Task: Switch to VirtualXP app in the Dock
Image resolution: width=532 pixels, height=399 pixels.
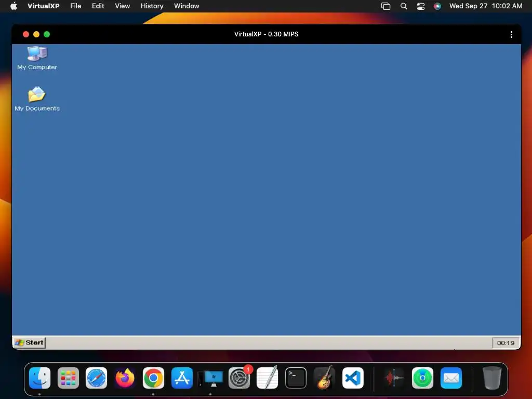Action: [210, 378]
